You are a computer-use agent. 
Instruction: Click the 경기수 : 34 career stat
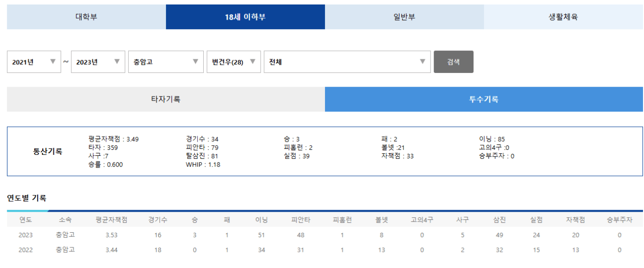point(202,139)
